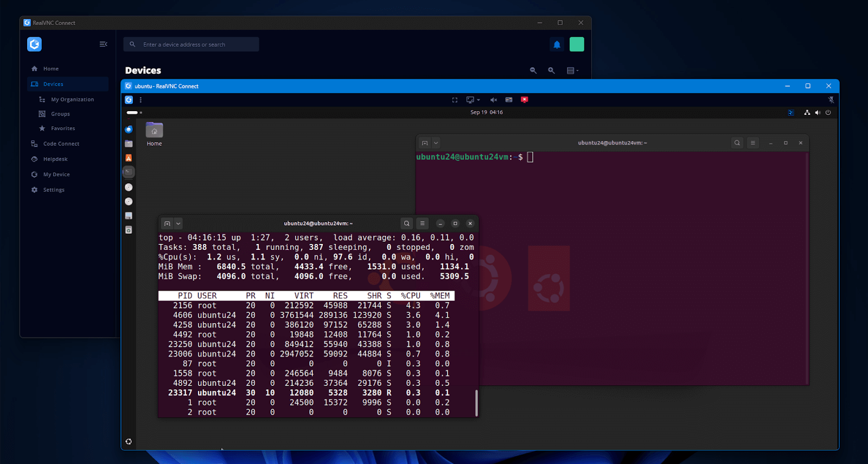Open Code Connect in sidebar
This screenshot has height=464, width=868.
(61, 144)
